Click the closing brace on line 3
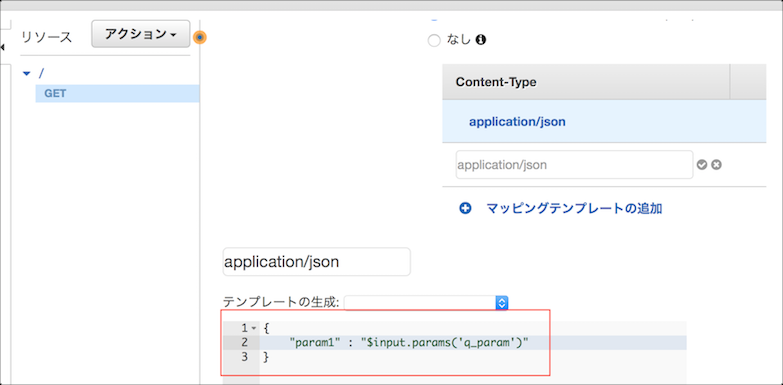This screenshot has width=783, height=385. pos(265,357)
